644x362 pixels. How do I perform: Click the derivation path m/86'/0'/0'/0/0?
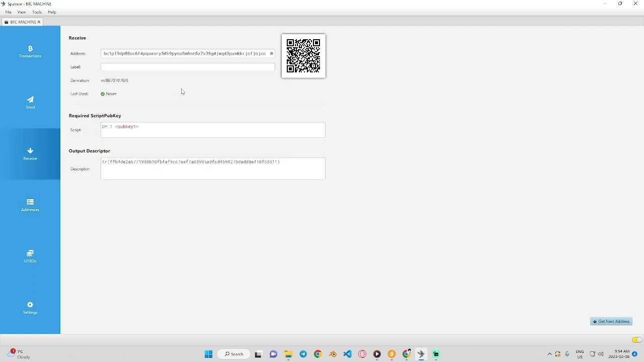[x=115, y=80]
